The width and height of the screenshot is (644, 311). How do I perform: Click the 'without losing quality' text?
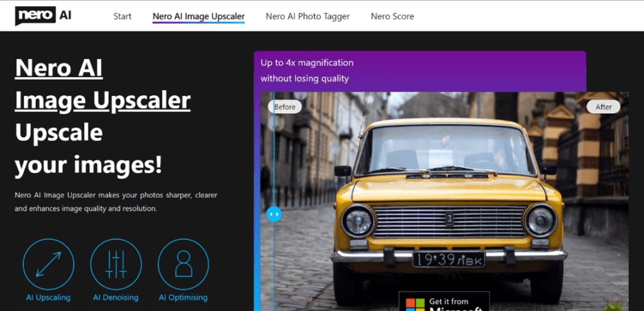click(x=305, y=79)
